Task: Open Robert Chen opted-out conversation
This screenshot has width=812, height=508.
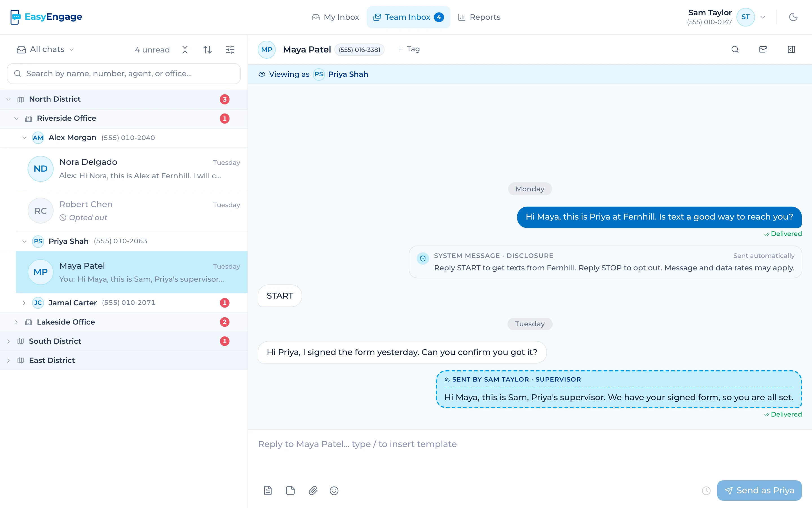Action: (x=132, y=211)
